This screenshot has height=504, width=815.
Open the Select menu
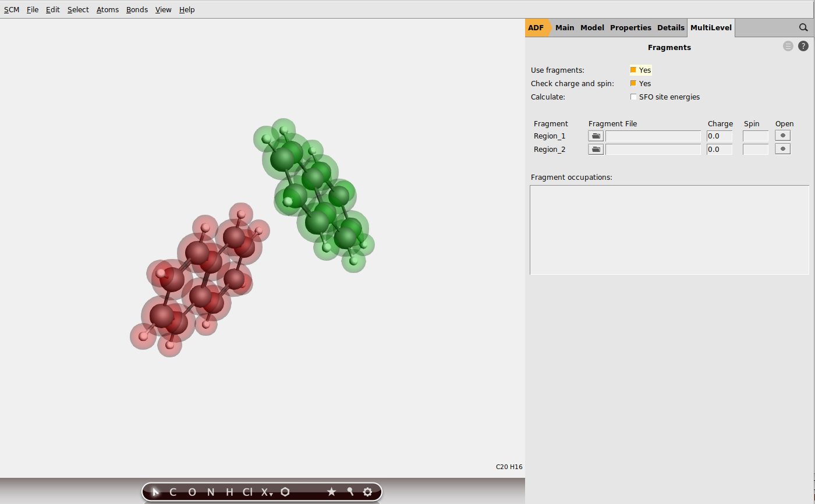tap(78, 9)
